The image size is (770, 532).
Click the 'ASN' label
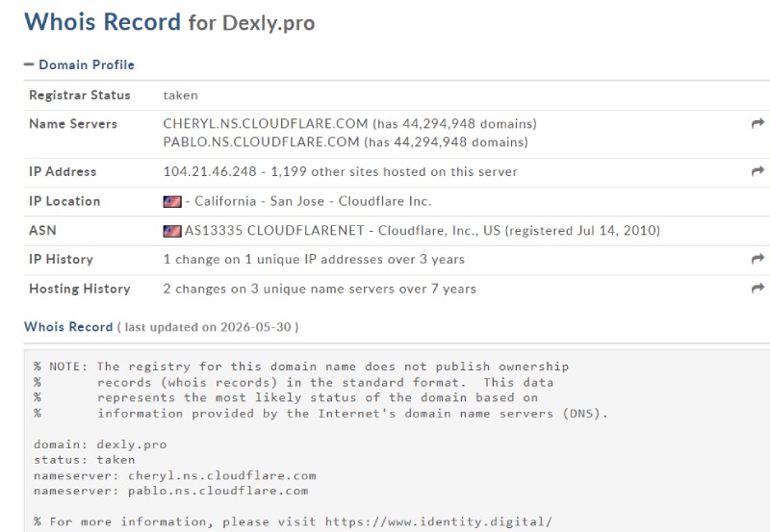pyautogui.click(x=42, y=230)
